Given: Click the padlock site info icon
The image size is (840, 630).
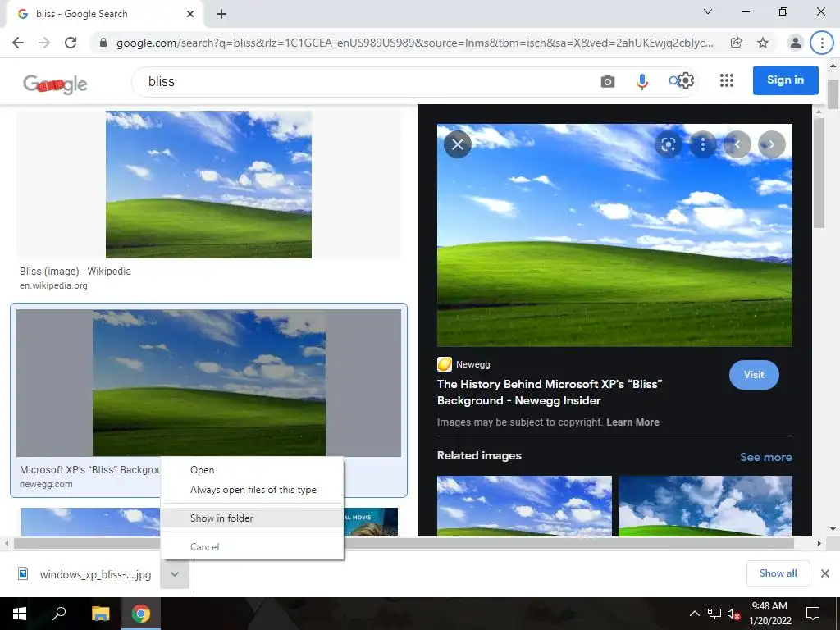Looking at the screenshot, I should tap(103, 43).
